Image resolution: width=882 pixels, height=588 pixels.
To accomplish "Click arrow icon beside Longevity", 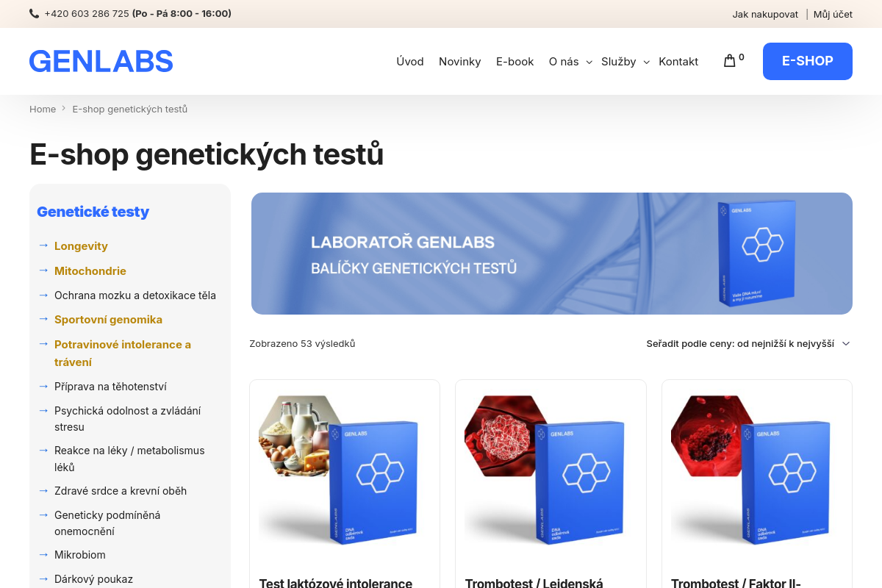I will [43, 245].
